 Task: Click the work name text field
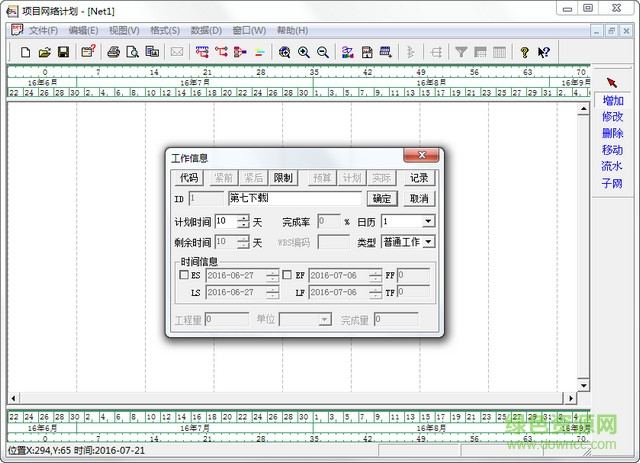[295, 199]
